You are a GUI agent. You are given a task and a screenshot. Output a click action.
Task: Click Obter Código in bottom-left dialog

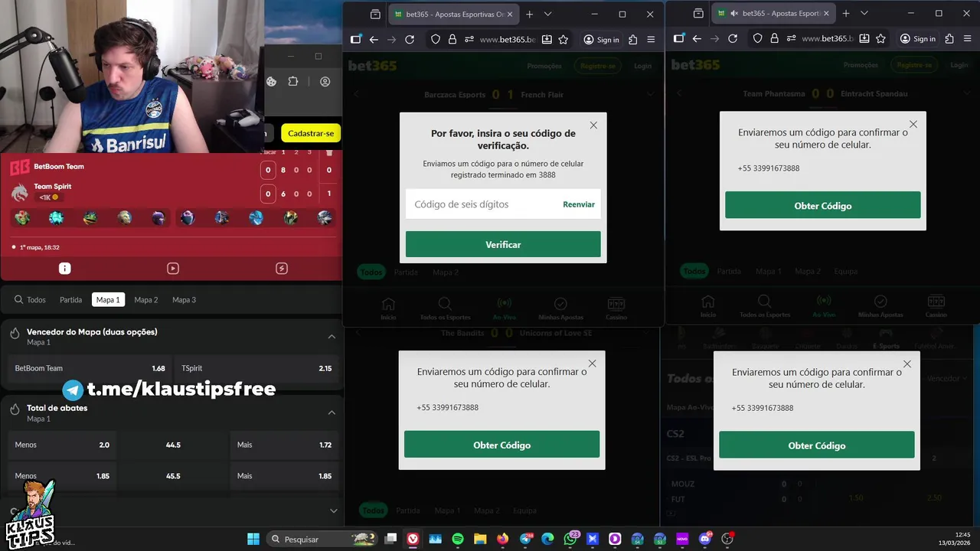[501, 445]
